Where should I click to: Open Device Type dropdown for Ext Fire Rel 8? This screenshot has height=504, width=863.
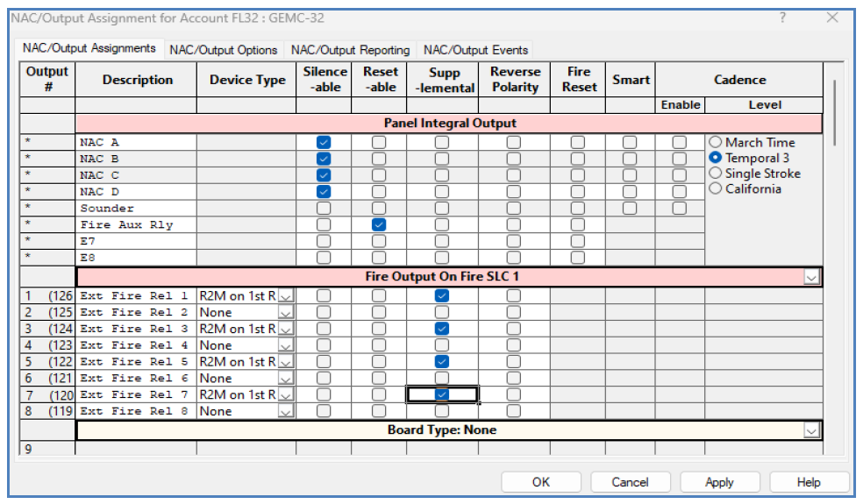click(286, 412)
